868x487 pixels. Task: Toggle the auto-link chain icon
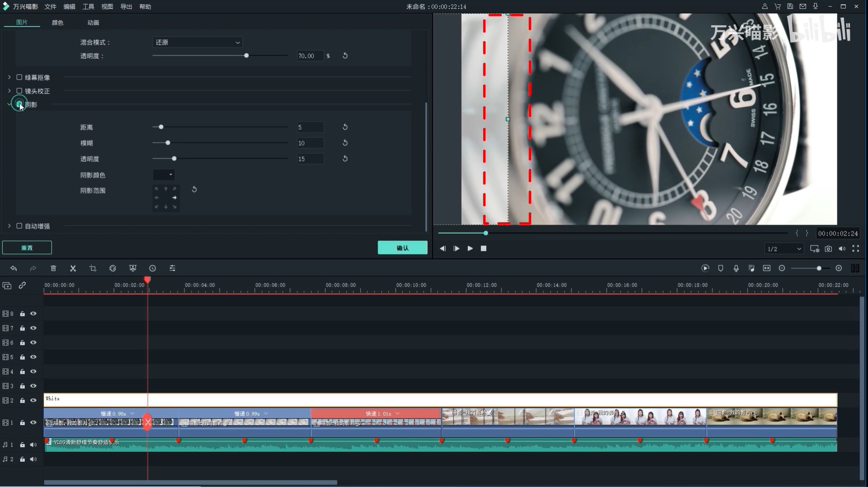click(22, 286)
